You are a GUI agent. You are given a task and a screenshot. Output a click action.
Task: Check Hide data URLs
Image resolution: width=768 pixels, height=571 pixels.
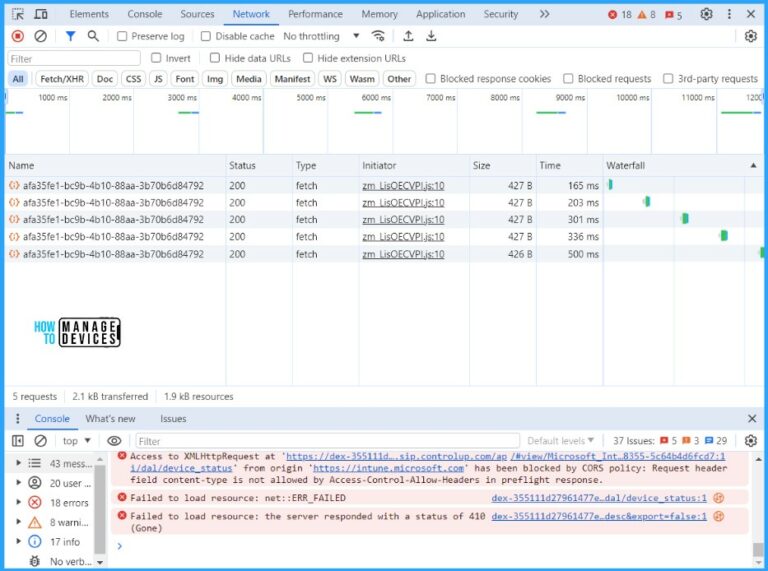215,58
